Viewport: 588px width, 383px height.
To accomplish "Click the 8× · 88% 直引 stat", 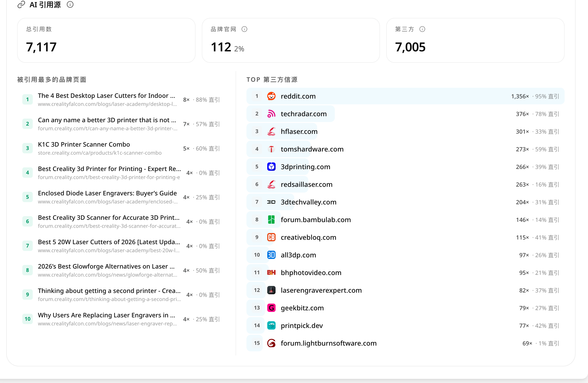I will pos(202,100).
